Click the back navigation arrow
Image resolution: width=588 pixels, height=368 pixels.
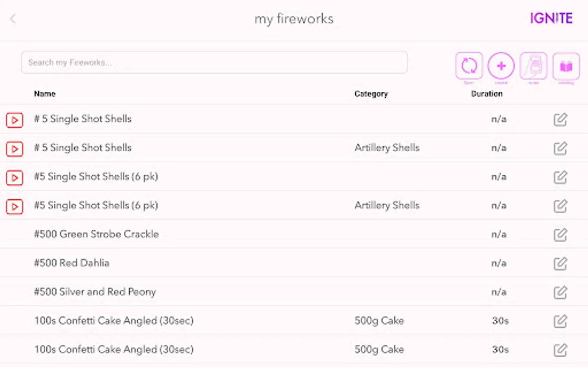click(x=13, y=19)
